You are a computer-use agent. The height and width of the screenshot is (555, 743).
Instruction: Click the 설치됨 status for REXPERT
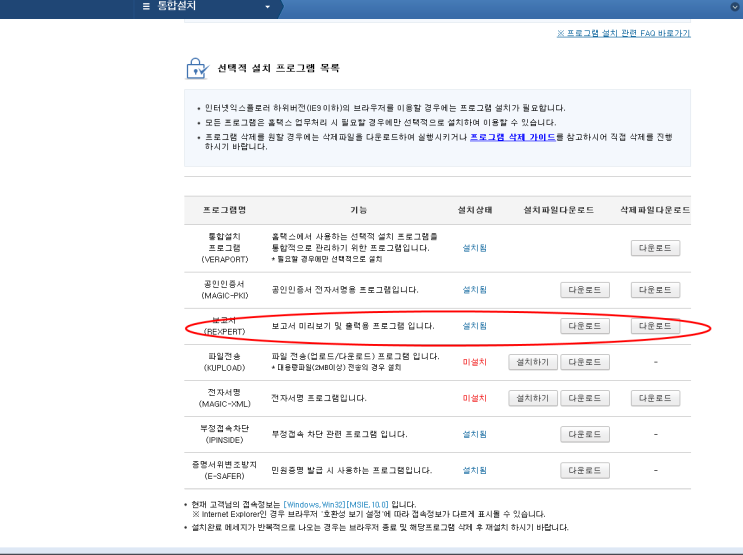pos(474,326)
